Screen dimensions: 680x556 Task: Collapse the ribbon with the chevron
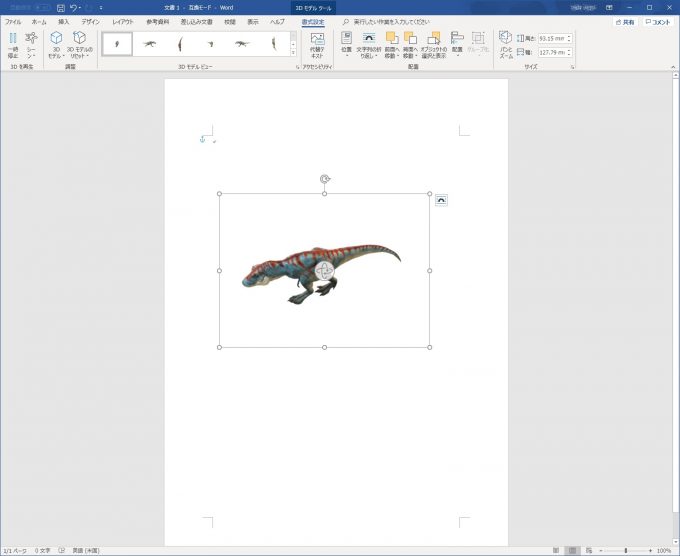673,67
